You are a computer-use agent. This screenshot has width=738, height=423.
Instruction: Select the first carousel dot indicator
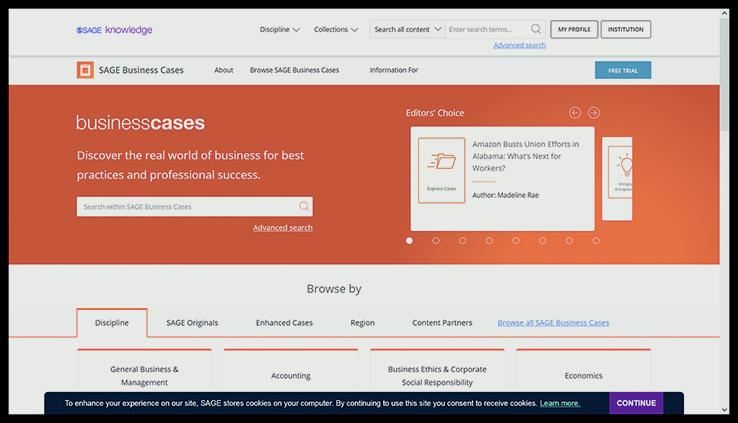(409, 240)
